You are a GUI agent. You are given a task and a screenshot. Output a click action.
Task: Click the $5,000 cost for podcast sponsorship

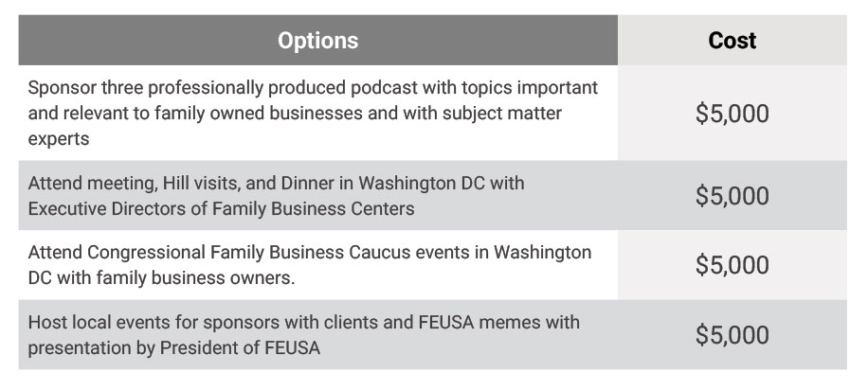[x=732, y=114]
